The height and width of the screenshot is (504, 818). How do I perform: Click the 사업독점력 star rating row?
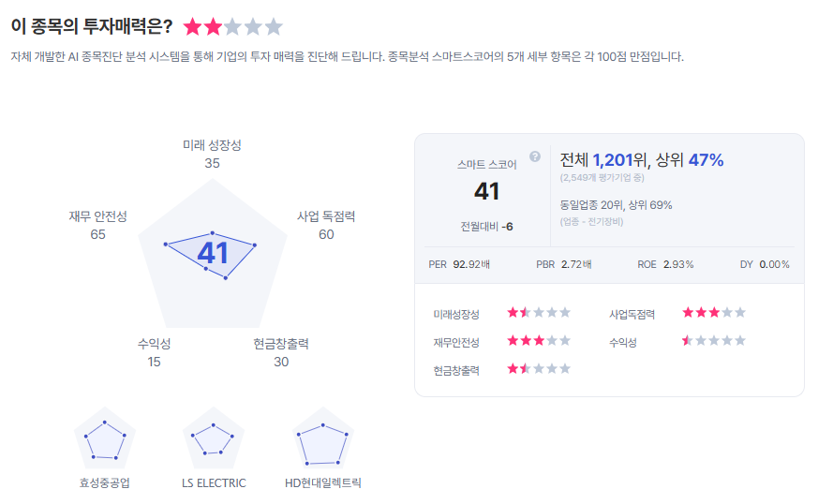click(x=714, y=312)
